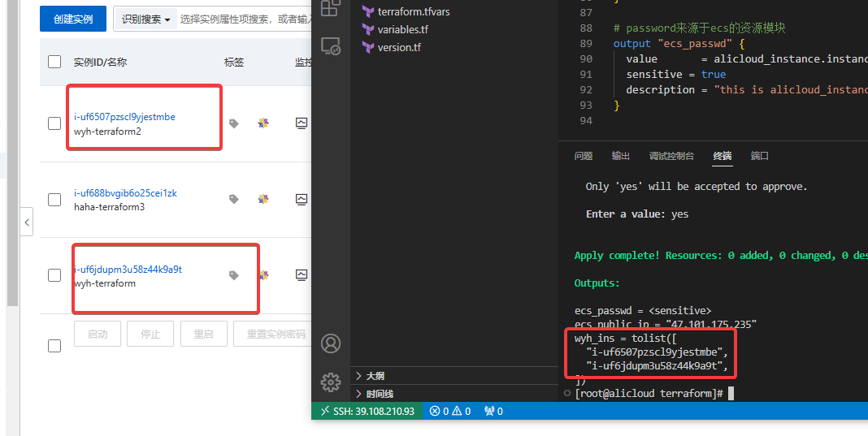Open Remote Explorer in VS Code activity bar
The width and height of the screenshot is (868, 436).
click(x=331, y=46)
